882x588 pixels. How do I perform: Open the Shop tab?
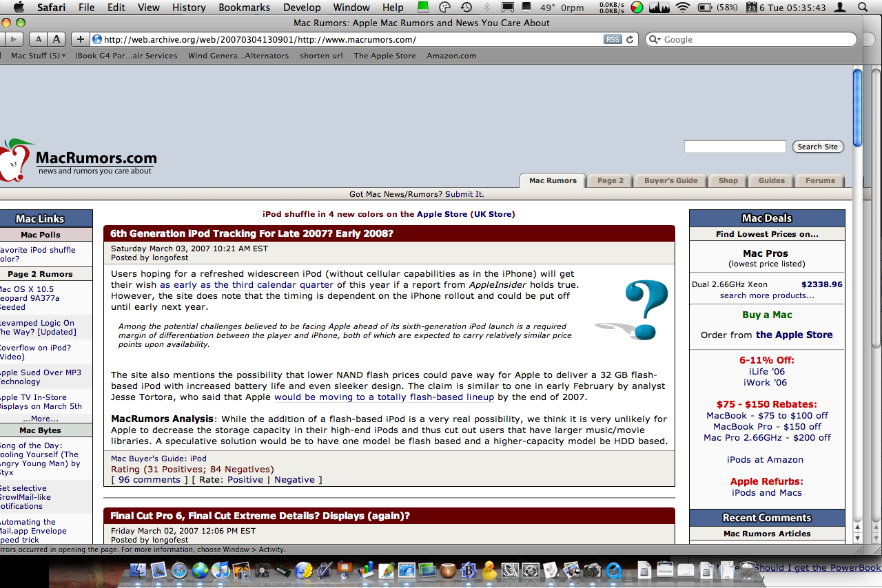[728, 180]
